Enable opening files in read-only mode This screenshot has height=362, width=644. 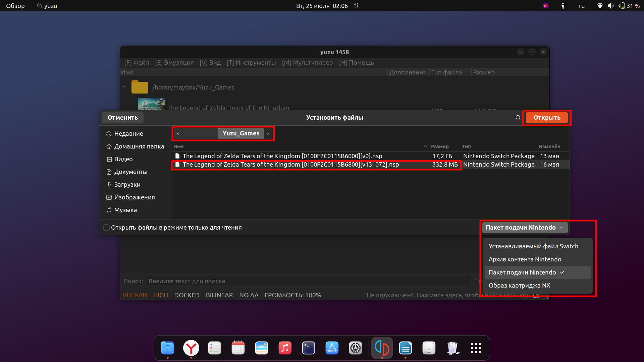click(x=106, y=228)
